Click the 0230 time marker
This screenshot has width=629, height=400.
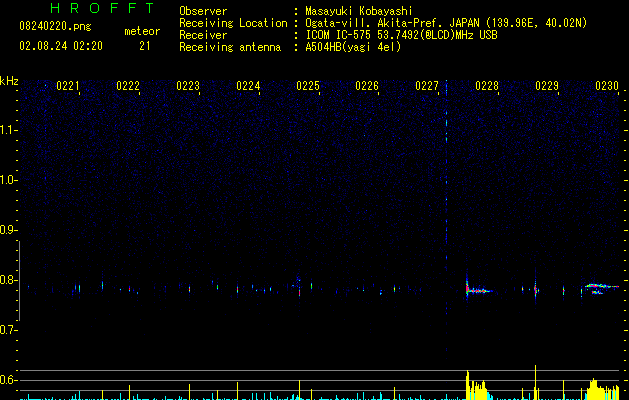coord(607,86)
